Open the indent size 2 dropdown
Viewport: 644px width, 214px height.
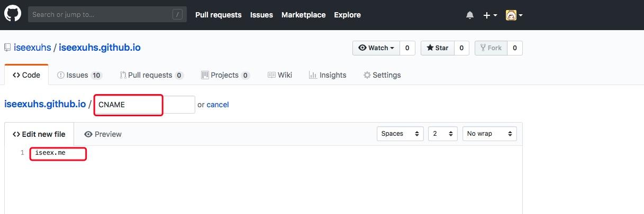[443, 134]
